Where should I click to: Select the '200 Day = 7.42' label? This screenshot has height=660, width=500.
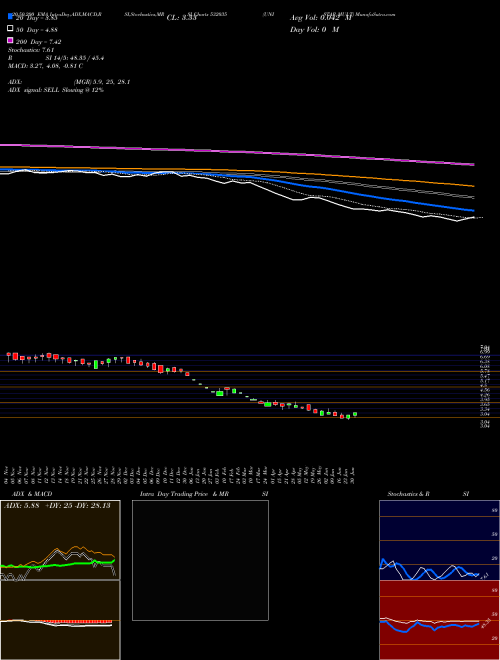(39, 42)
